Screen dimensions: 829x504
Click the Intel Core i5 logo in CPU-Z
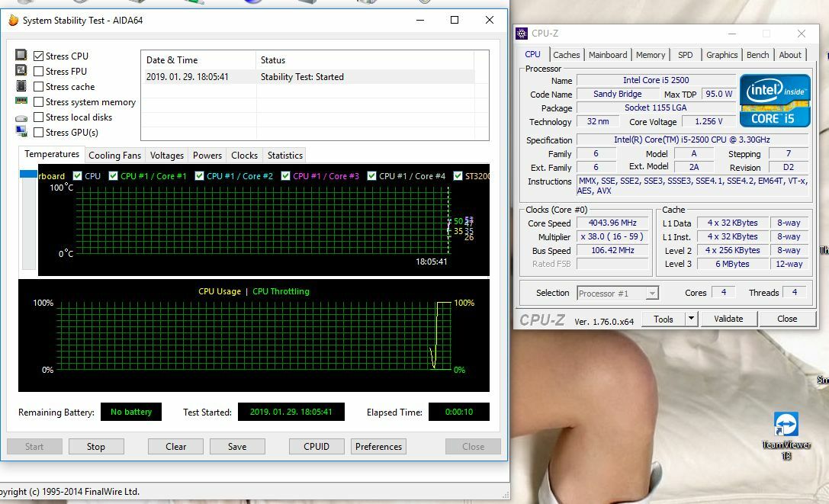click(x=775, y=101)
